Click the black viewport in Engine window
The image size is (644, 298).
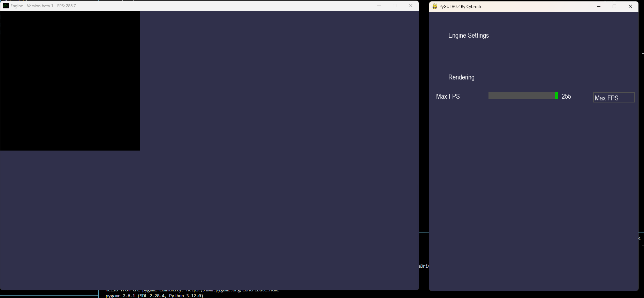[x=70, y=81]
